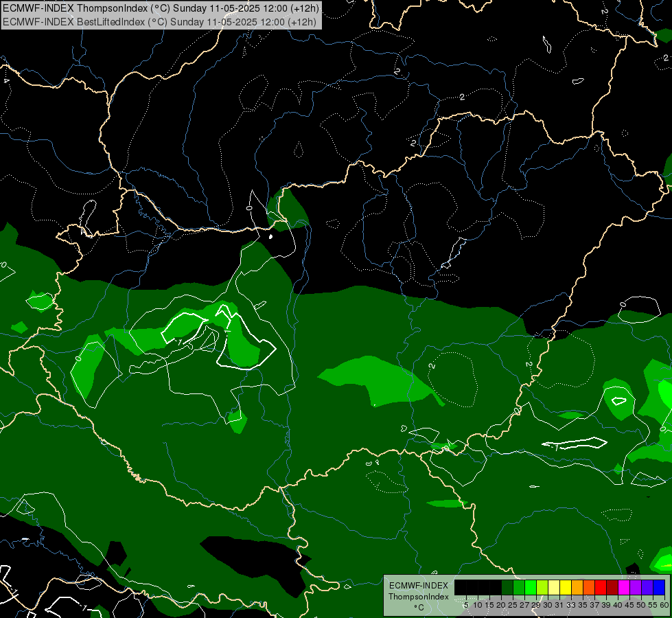Click the legend tick label 60

click(664, 605)
